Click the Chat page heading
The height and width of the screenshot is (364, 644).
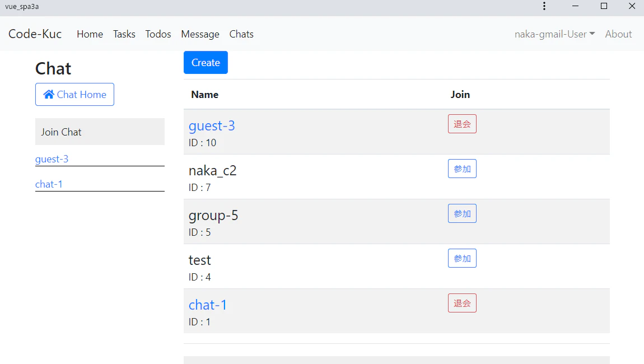coord(53,68)
